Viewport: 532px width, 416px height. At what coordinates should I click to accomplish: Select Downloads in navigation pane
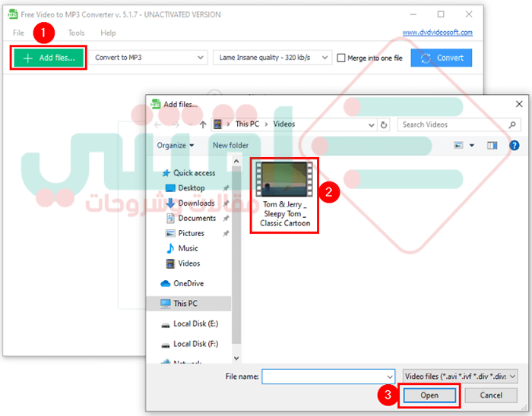click(x=190, y=203)
